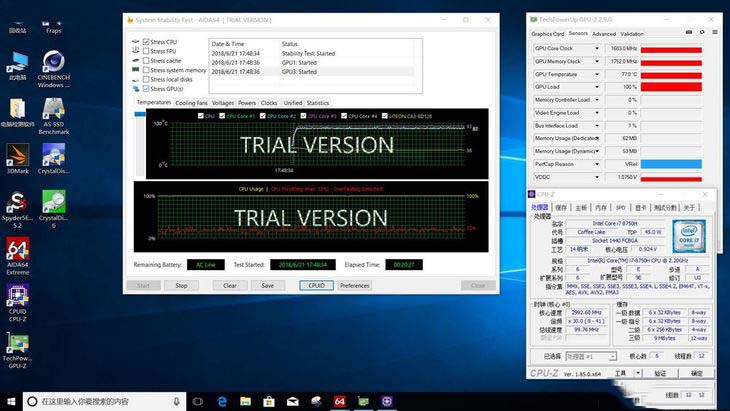Click the Windows Start button
Screen dimensions: 730x411
[11, 401]
